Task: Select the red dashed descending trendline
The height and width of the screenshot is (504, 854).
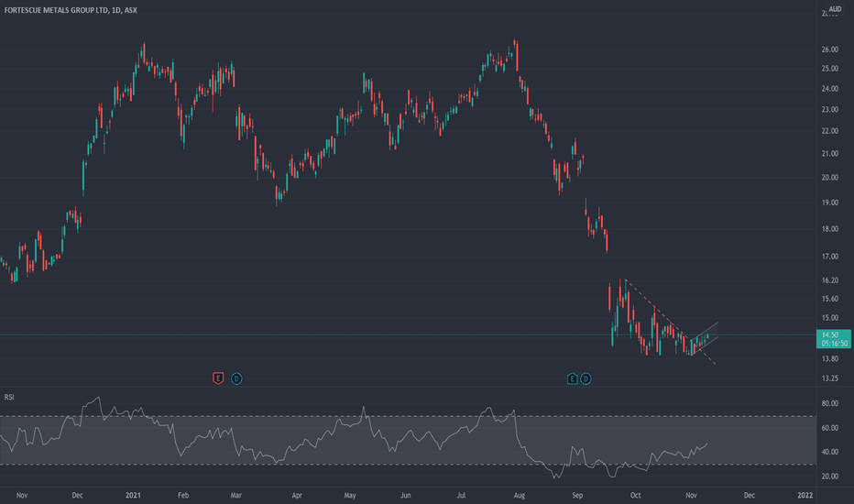Action: [670, 322]
